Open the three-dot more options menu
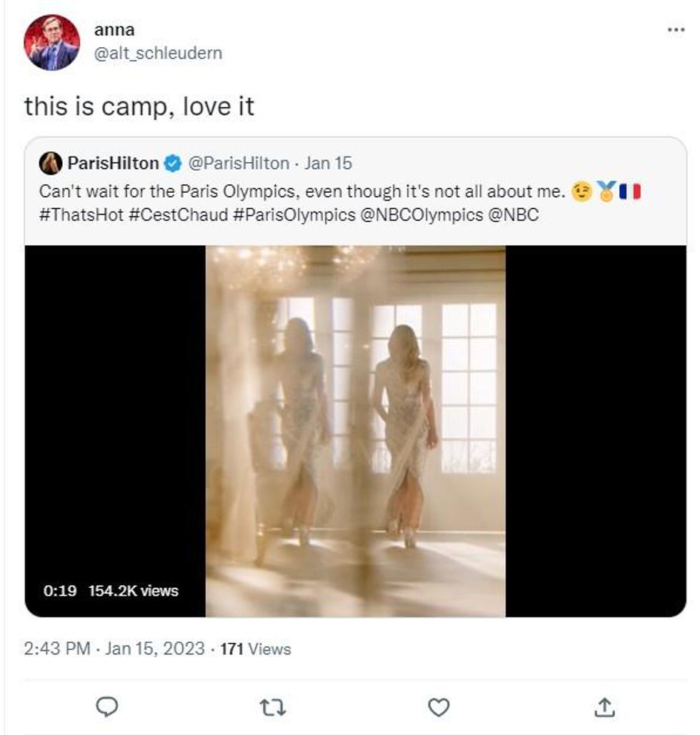The height and width of the screenshot is (735, 700). tap(675, 30)
